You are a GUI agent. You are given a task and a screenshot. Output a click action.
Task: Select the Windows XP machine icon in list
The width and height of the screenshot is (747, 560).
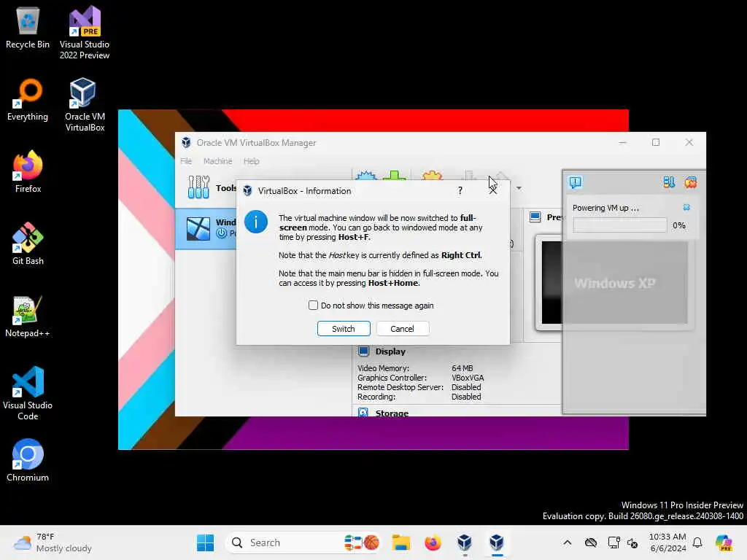198,228
